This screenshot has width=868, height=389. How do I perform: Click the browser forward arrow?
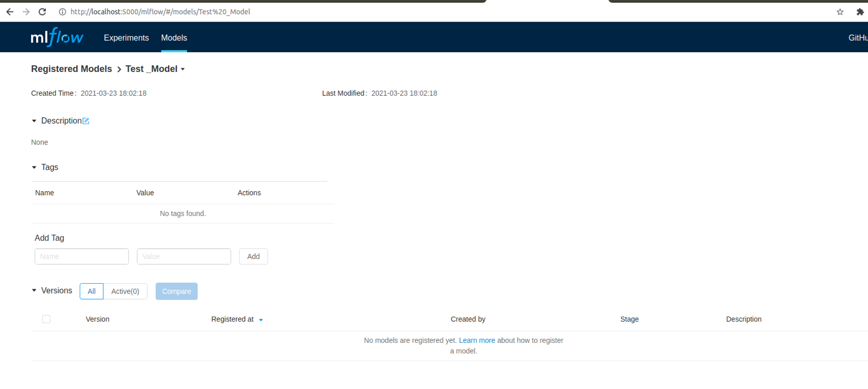pyautogui.click(x=26, y=12)
